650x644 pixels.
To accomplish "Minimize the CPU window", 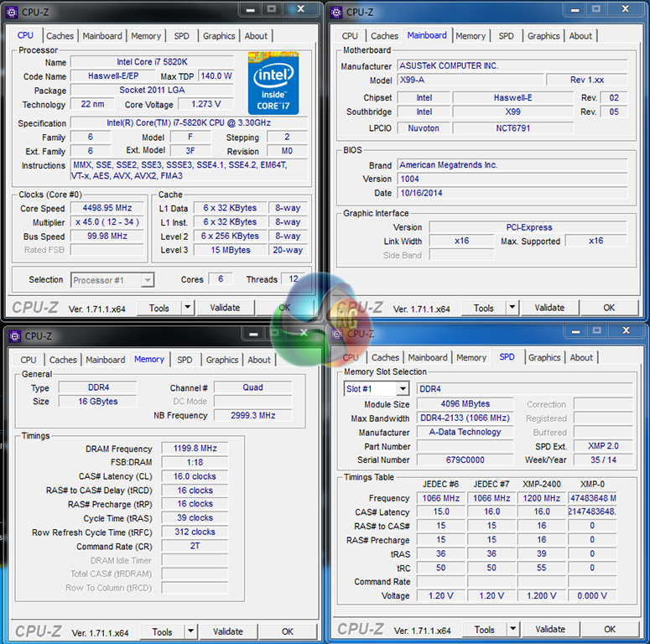I will pos(251,9).
